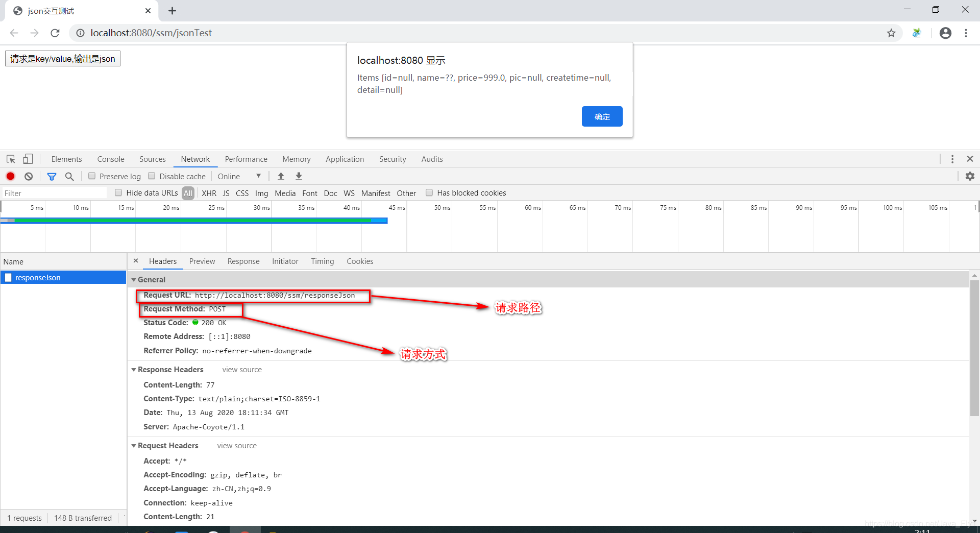Activate the inspect element picker

coord(11,159)
